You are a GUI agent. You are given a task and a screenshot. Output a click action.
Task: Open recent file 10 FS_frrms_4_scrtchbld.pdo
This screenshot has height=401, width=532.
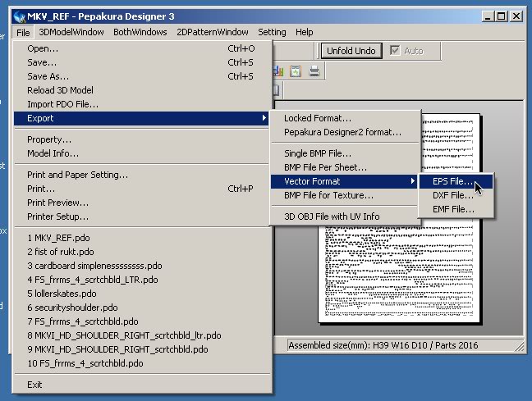click(141, 363)
